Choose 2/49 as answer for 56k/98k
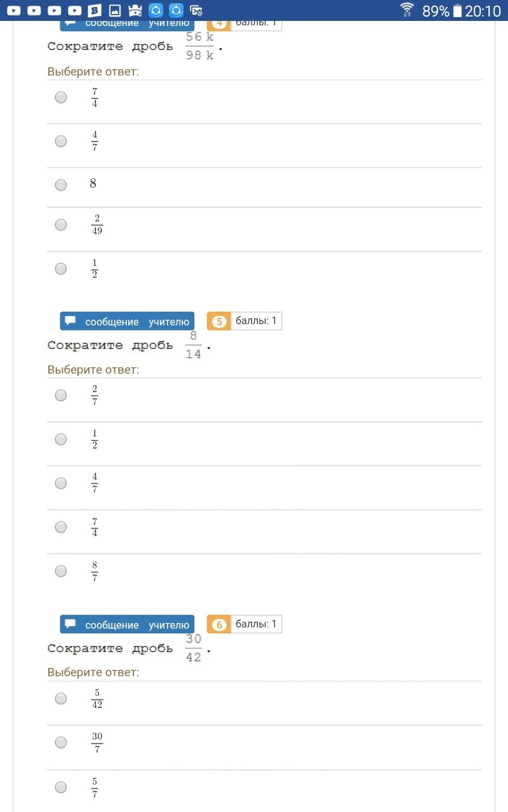This screenshot has width=508, height=812. tap(61, 225)
